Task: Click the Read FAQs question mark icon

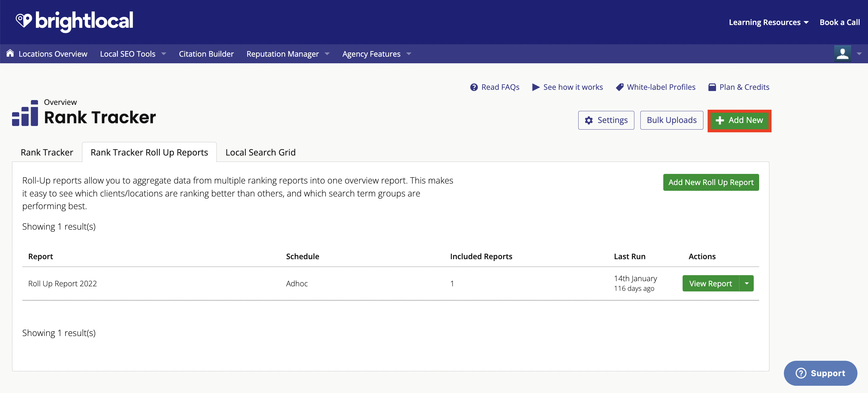Action: point(474,87)
